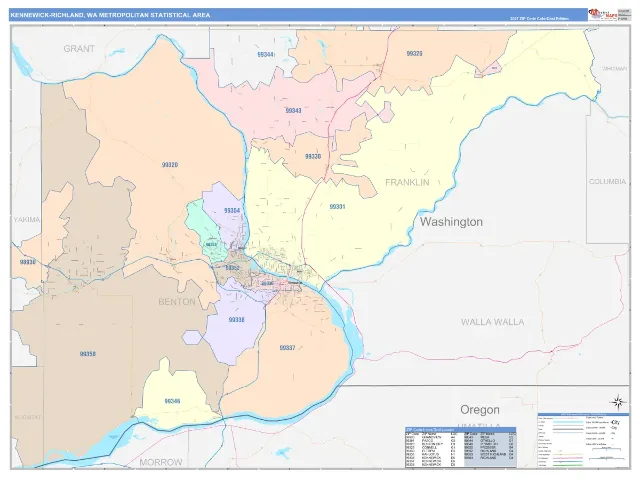Select the COLUMBIA county label
This screenshot has height=480, width=640.
click(x=607, y=181)
